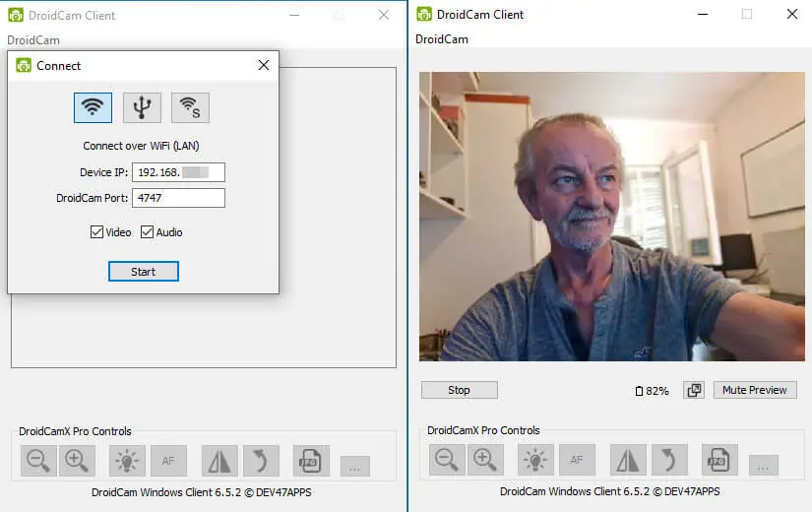Toggle LED light icon in right window
This screenshot has width=812, height=512.
coord(535,460)
